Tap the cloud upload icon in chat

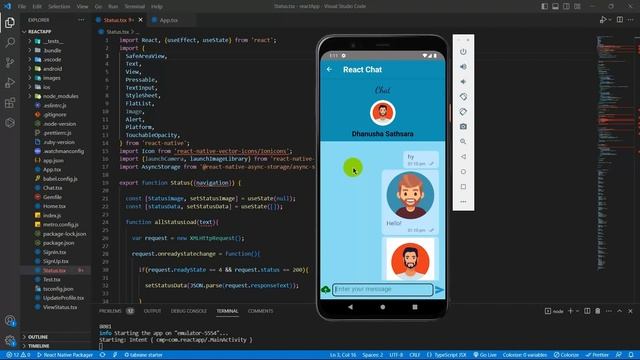point(326,290)
